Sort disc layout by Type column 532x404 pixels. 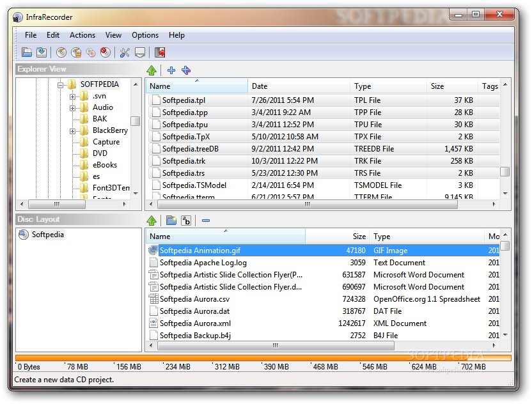pos(427,237)
